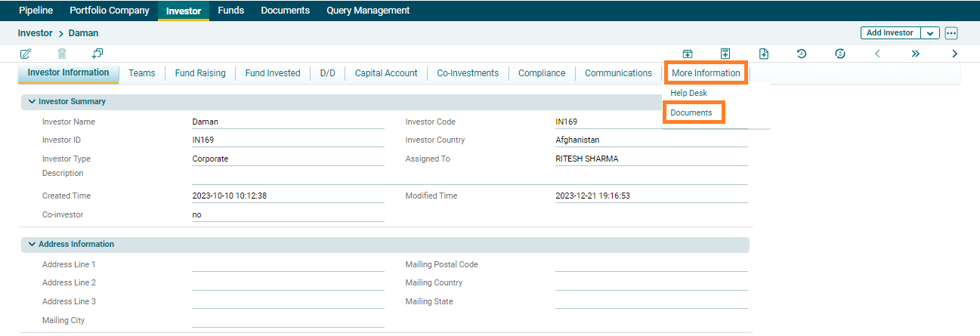This screenshot has width=980, height=336.
Task: Select Help Desk from the dropdown
Action: [688, 93]
